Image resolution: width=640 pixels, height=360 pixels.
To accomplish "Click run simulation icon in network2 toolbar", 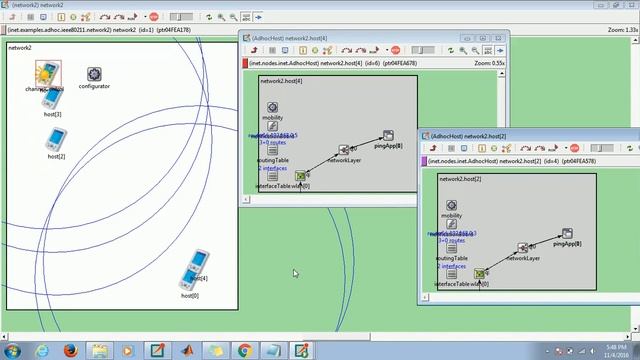I will [x=105, y=17].
